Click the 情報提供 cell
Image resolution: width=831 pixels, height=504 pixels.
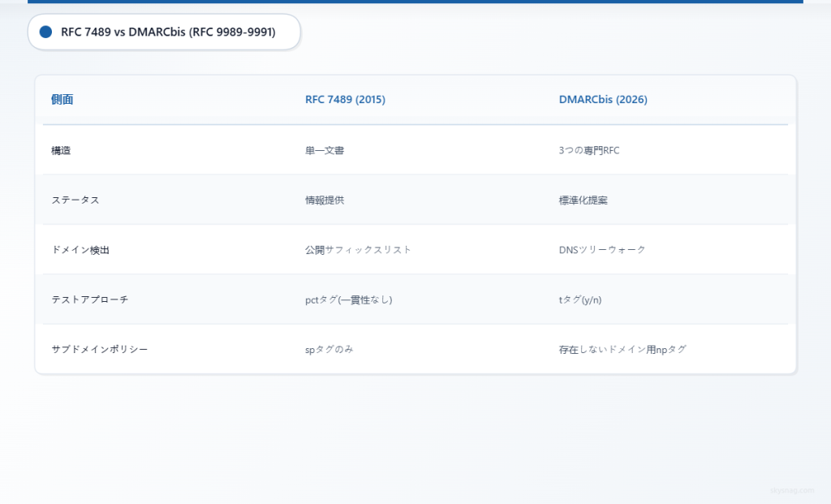325,200
